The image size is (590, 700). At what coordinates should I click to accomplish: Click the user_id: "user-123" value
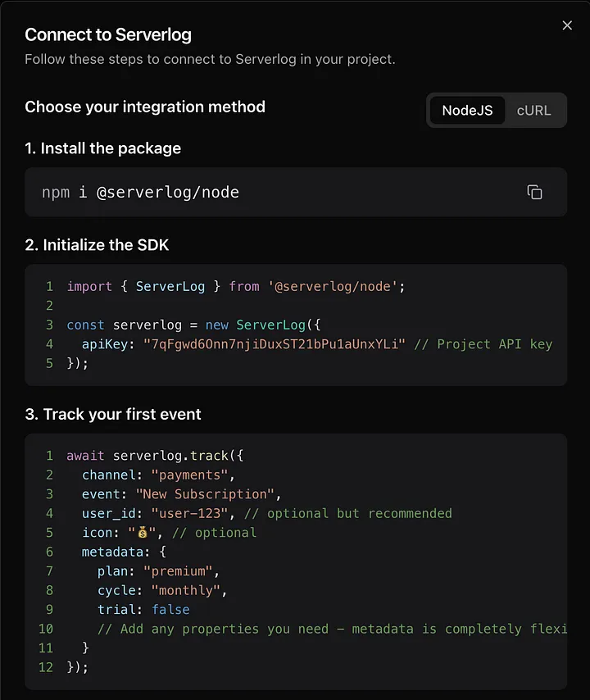tap(189, 513)
